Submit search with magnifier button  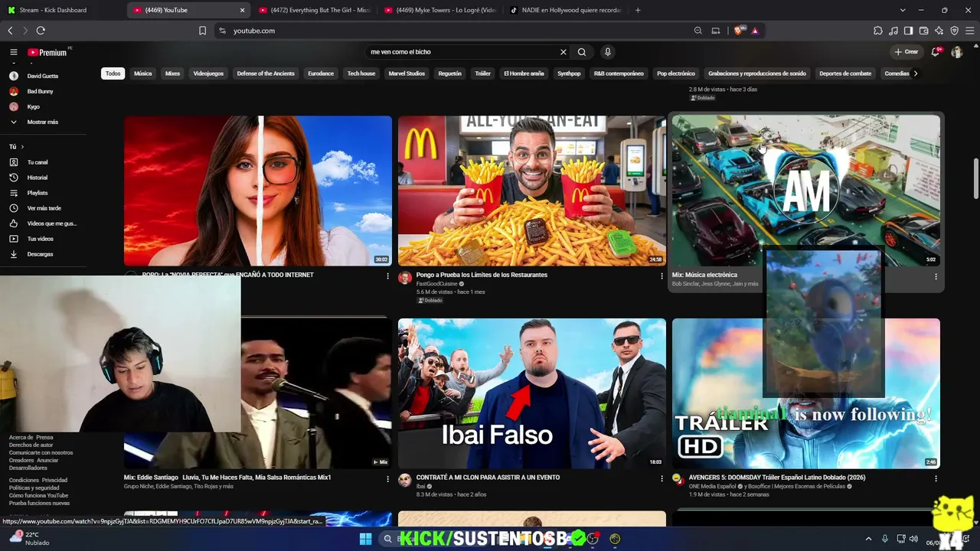click(x=582, y=52)
